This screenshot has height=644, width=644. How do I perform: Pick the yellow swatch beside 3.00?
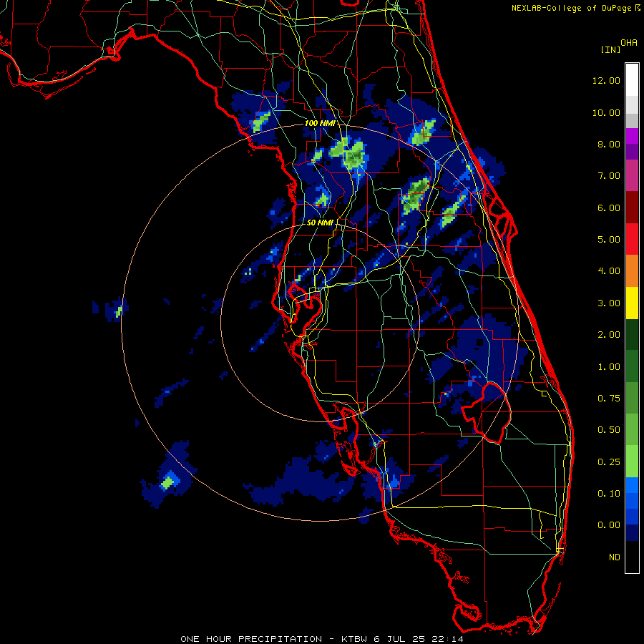[632, 303]
